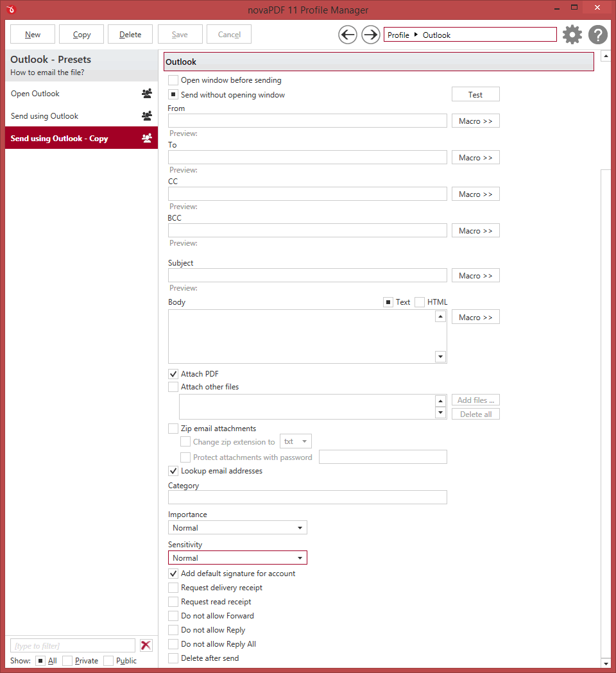Open Macro menu for From field
This screenshot has width=616, height=673.
(x=475, y=121)
